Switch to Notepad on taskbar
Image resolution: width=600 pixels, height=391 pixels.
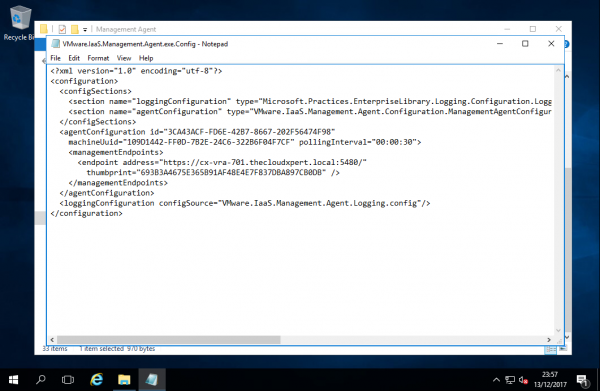click(152, 380)
